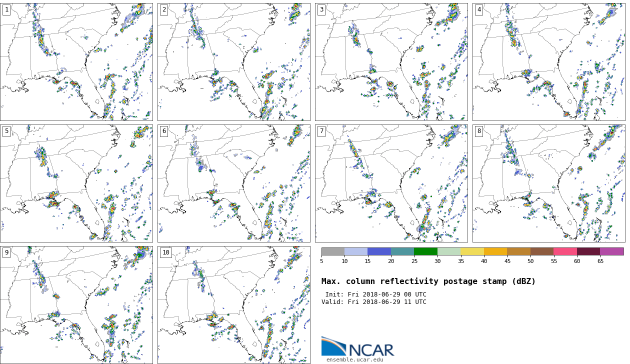Choose ensemble member 8 map panel

tap(548, 183)
